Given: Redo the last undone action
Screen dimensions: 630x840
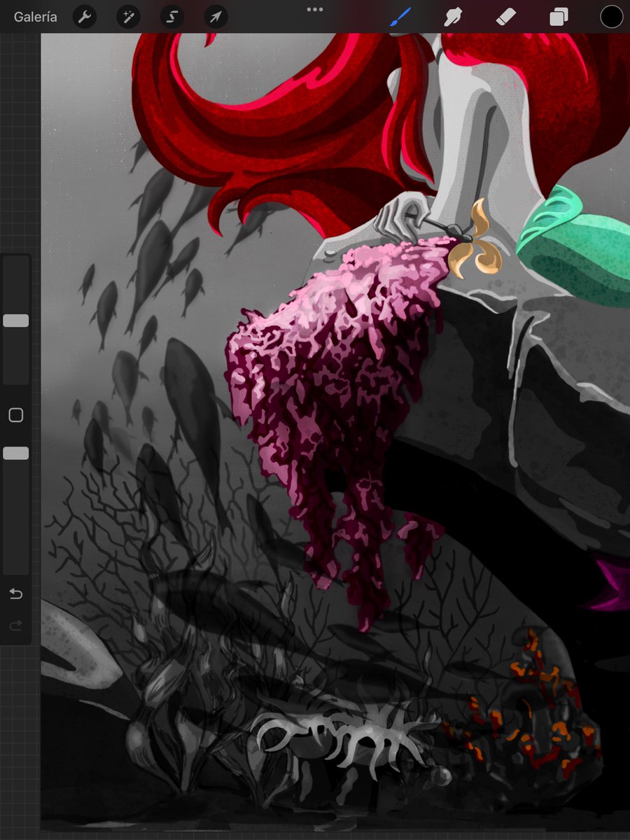Looking at the screenshot, I should coord(16,625).
